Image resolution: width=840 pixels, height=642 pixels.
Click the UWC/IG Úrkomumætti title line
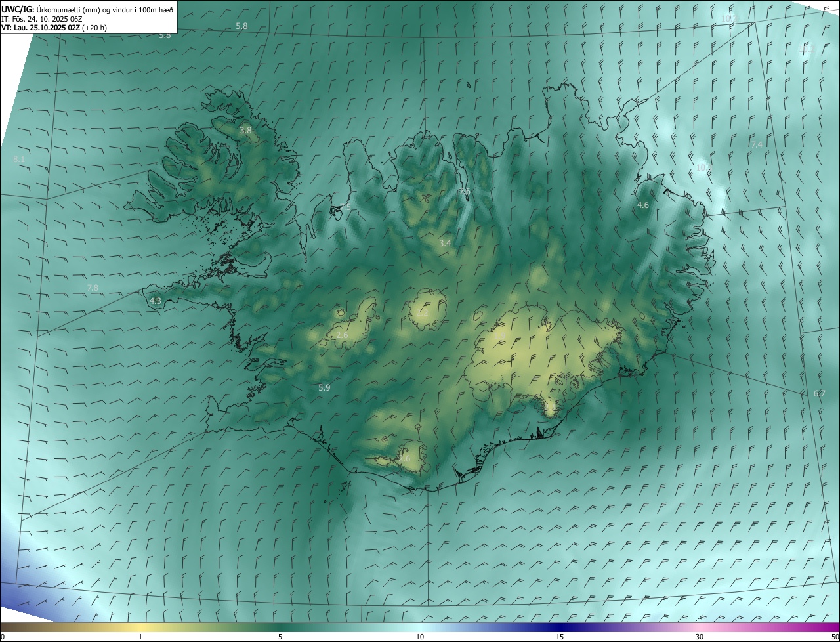(87, 9)
